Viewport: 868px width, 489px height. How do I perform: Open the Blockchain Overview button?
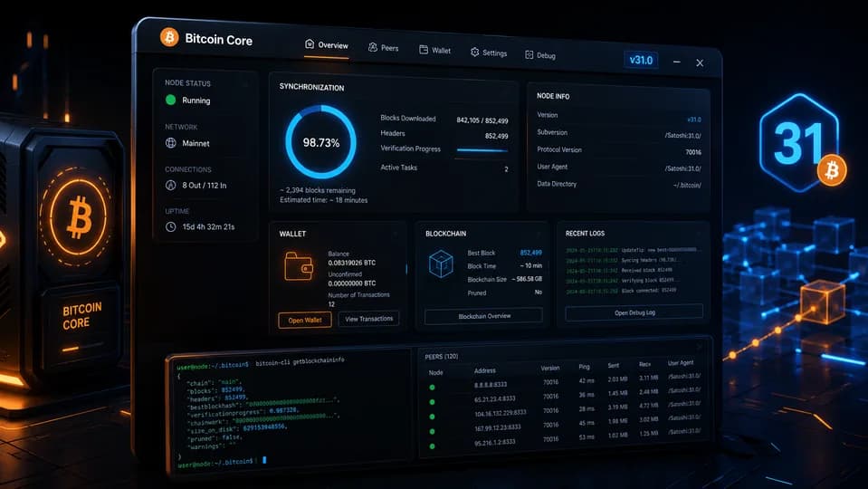point(484,316)
